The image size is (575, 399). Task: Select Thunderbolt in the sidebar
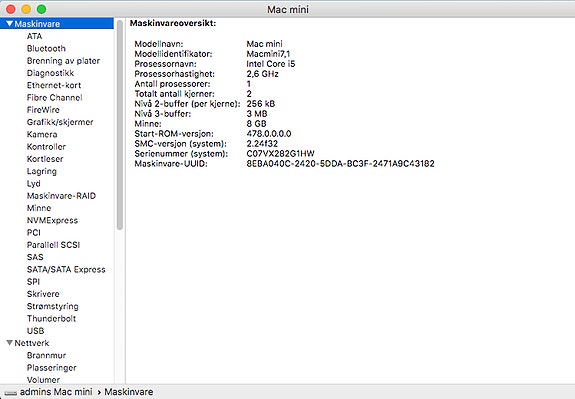pyautogui.click(x=51, y=319)
